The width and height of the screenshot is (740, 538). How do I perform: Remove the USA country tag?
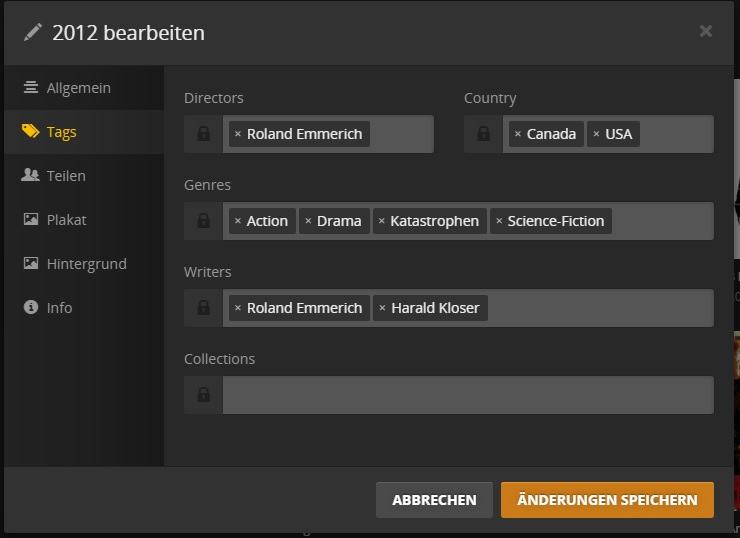click(x=596, y=134)
